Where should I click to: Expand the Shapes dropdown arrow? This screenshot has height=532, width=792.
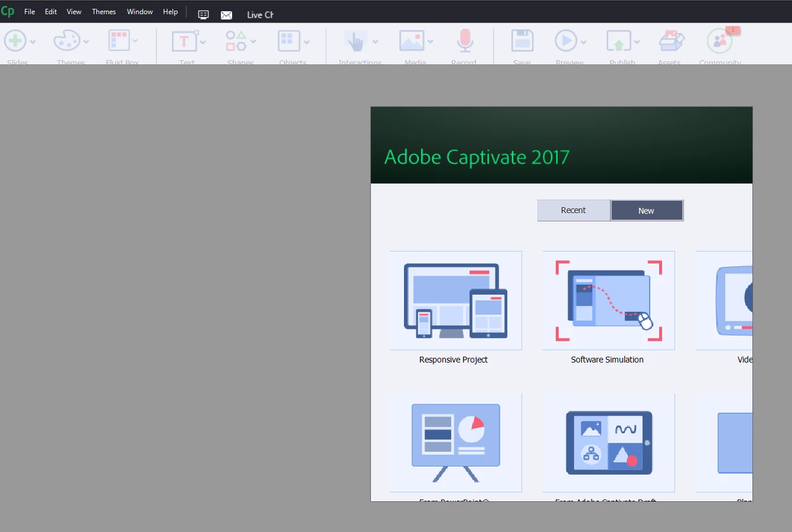253,42
